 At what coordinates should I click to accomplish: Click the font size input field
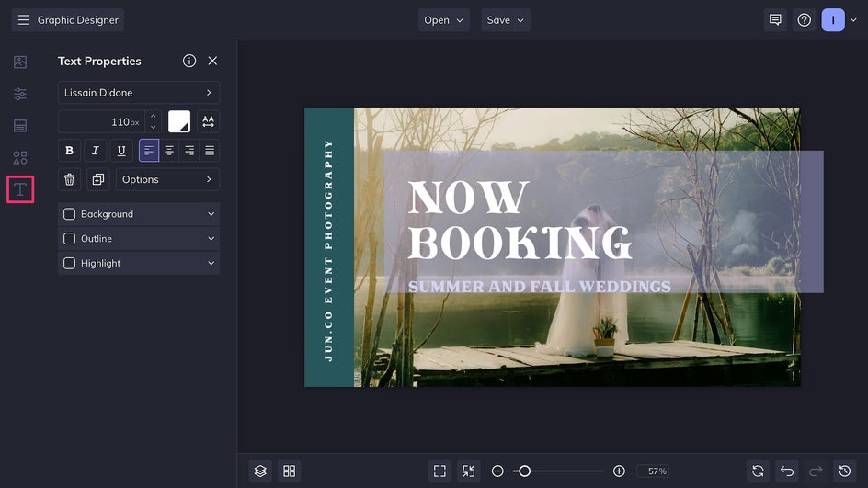[100, 122]
